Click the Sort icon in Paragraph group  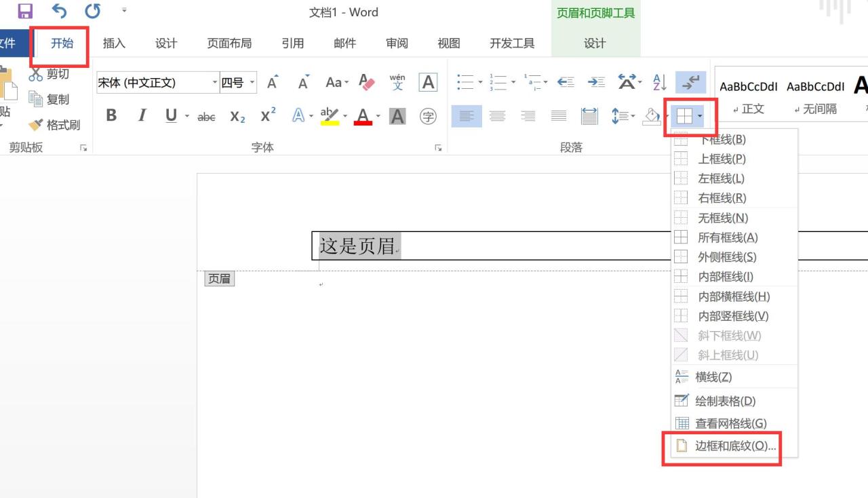pyautogui.click(x=657, y=82)
